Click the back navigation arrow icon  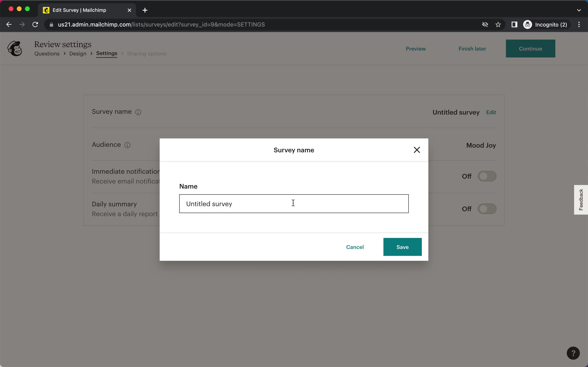(x=9, y=24)
